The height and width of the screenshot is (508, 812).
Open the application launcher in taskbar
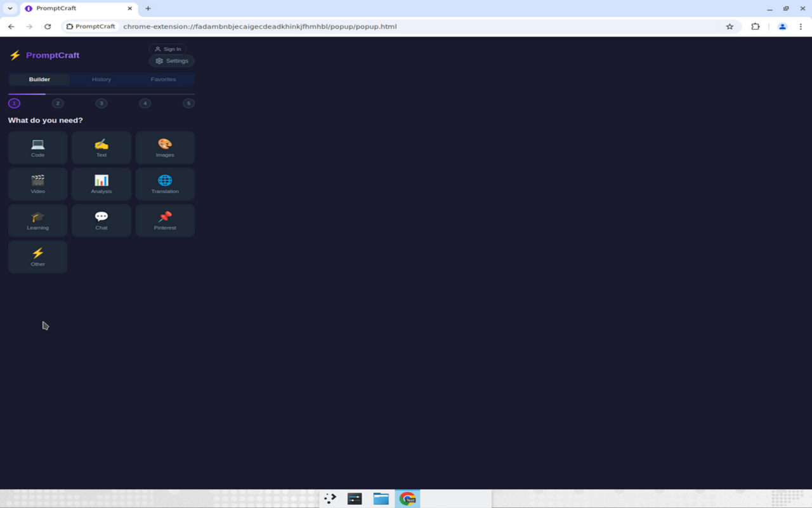330,498
